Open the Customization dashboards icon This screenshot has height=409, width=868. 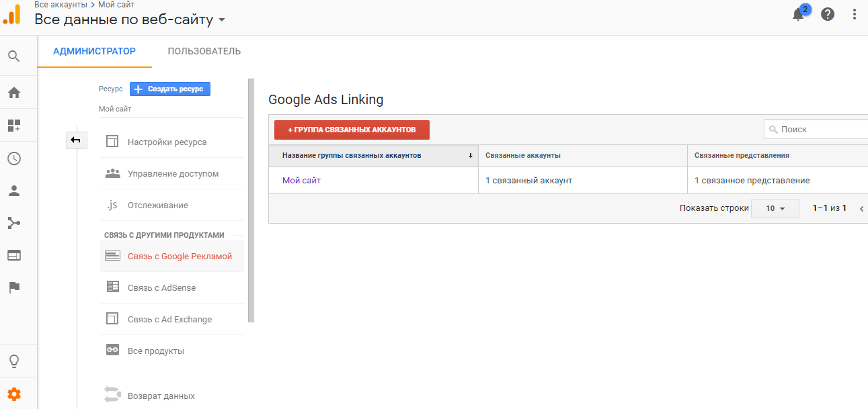14,126
